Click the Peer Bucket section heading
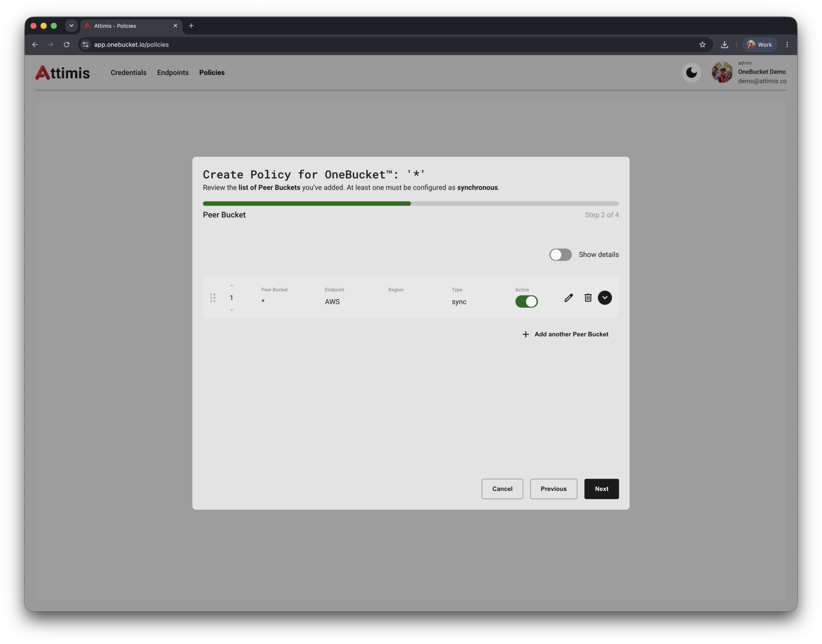Screen dimensions: 822x644 [x=224, y=215]
